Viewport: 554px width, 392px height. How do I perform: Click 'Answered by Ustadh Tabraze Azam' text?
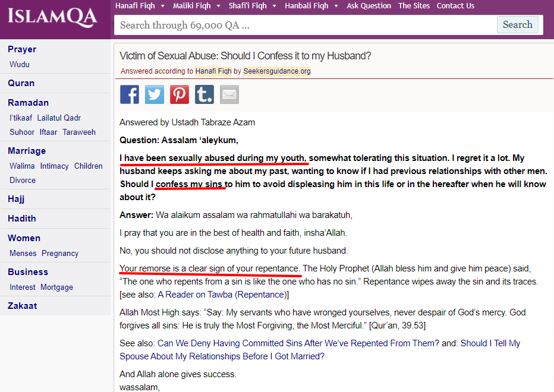pyautogui.click(x=187, y=122)
